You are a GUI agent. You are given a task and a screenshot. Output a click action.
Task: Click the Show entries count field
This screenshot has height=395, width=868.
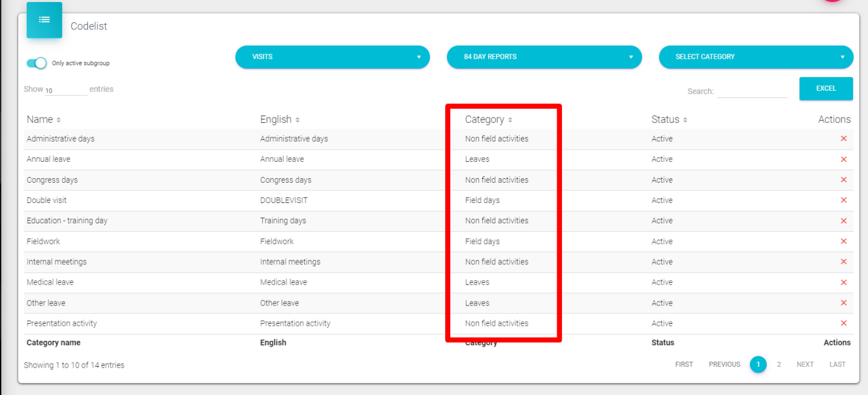tap(65, 90)
